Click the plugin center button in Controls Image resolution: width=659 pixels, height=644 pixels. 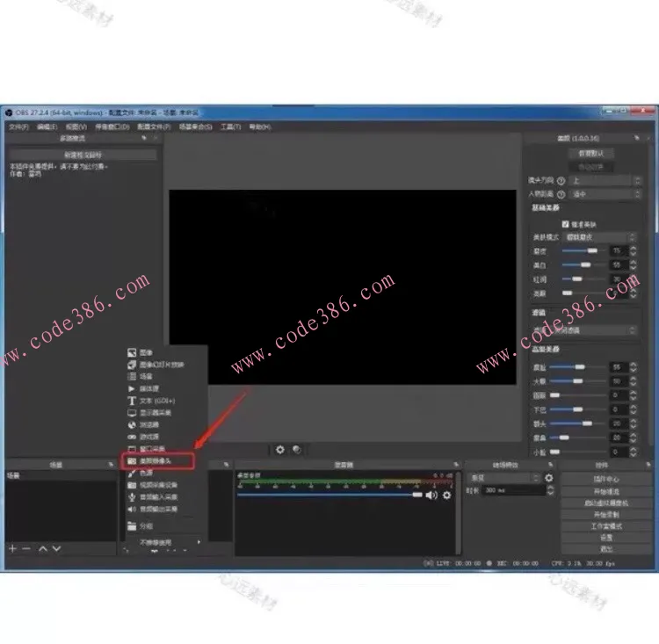pyautogui.click(x=606, y=479)
